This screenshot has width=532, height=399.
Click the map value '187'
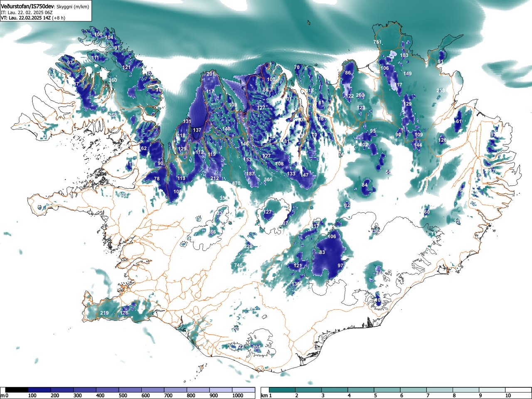click(250, 174)
